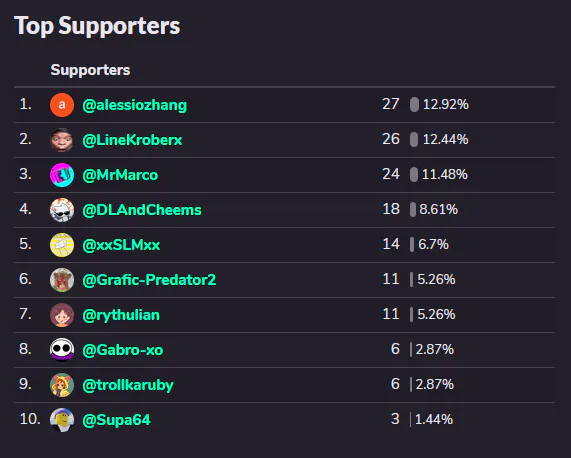Image resolution: width=571 pixels, height=458 pixels.
Task: Open Supa64's avatar image
Action: (62, 420)
